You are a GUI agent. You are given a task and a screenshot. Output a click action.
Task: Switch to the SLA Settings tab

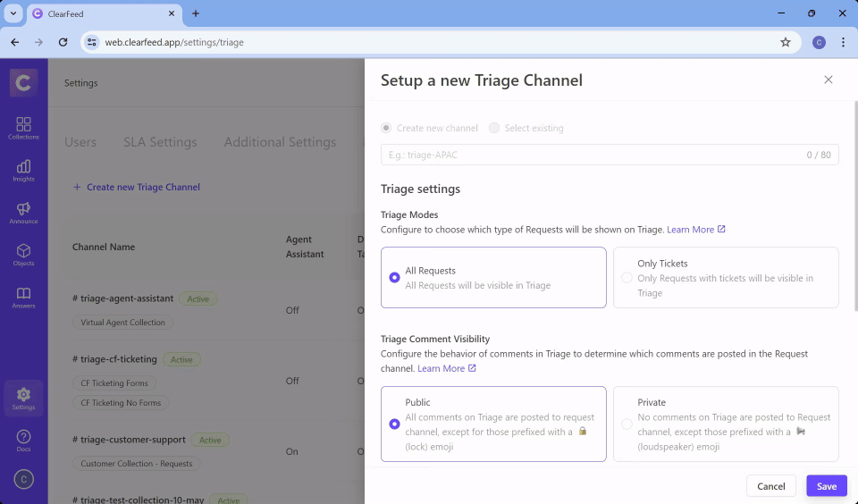point(160,142)
